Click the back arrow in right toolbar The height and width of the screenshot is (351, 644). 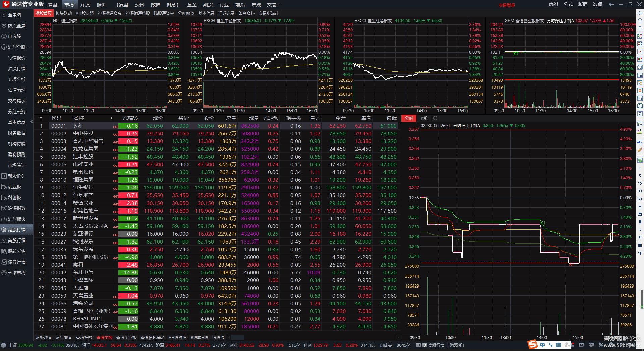(640, 13)
